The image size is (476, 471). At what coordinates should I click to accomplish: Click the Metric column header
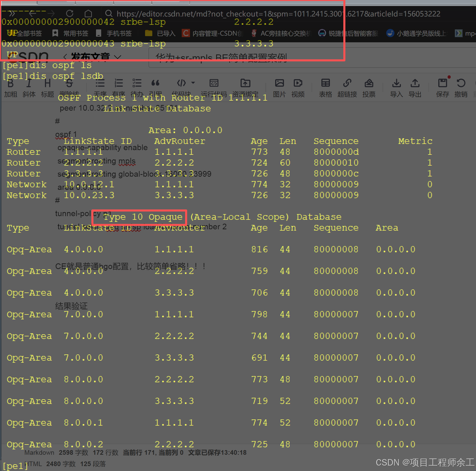[x=415, y=141]
